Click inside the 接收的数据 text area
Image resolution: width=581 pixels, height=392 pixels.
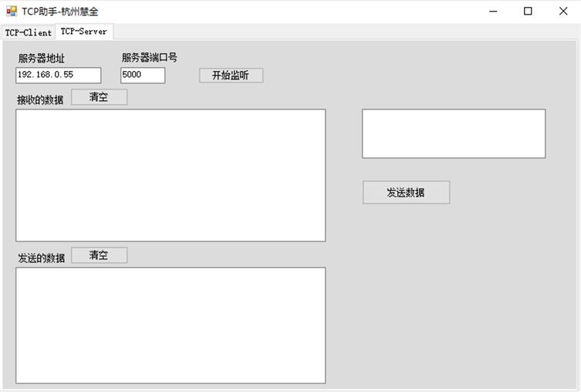pyautogui.click(x=171, y=175)
